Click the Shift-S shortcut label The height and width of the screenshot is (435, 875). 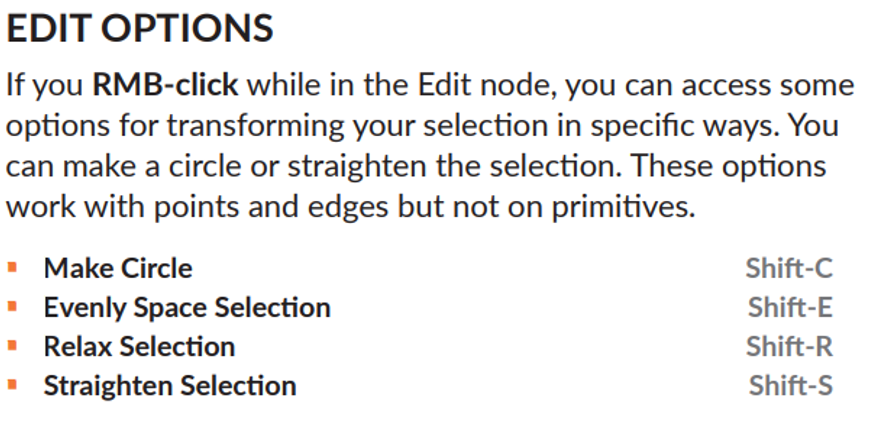[x=790, y=386]
